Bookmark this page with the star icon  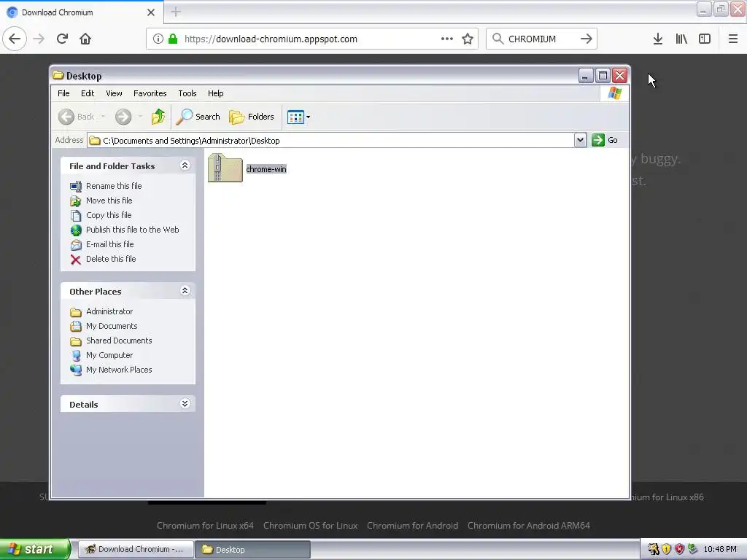click(x=468, y=39)
